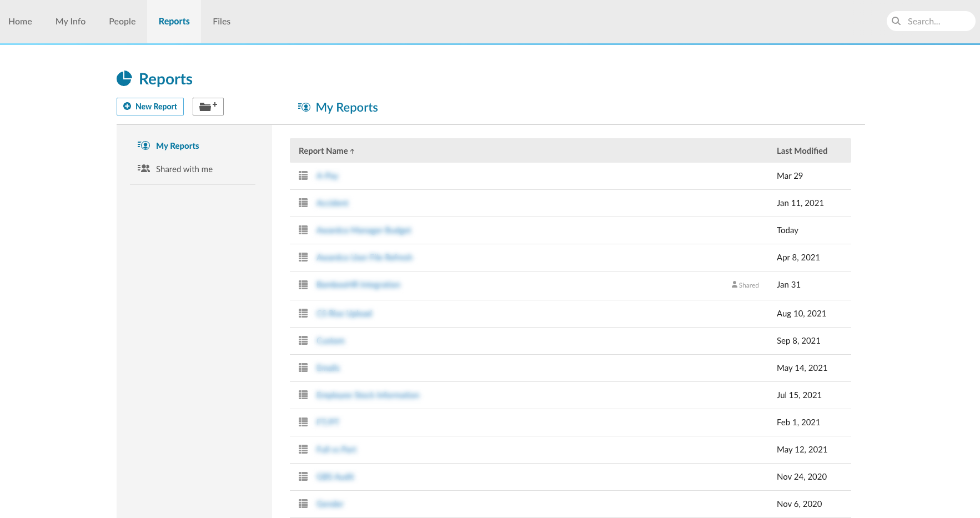This screenshot has width=980, height=518.
Task: Sort by the Last Modified column header
Action: (802, 150)
